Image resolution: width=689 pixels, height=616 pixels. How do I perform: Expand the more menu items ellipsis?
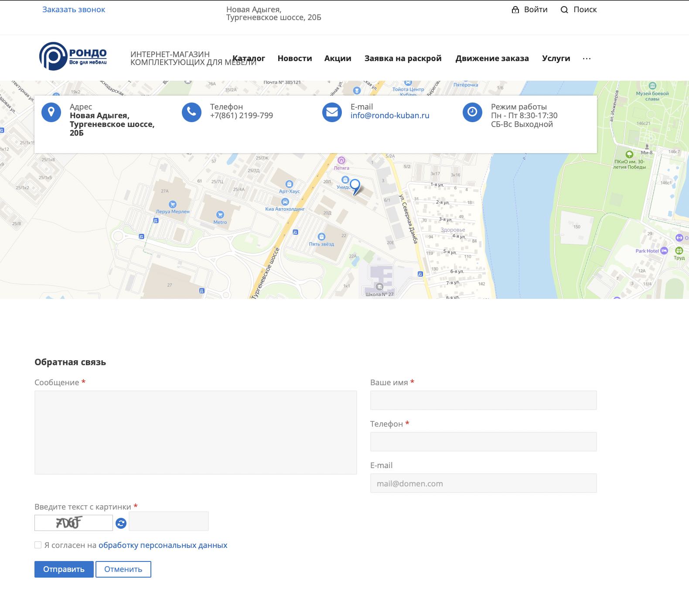coord(587,58)
